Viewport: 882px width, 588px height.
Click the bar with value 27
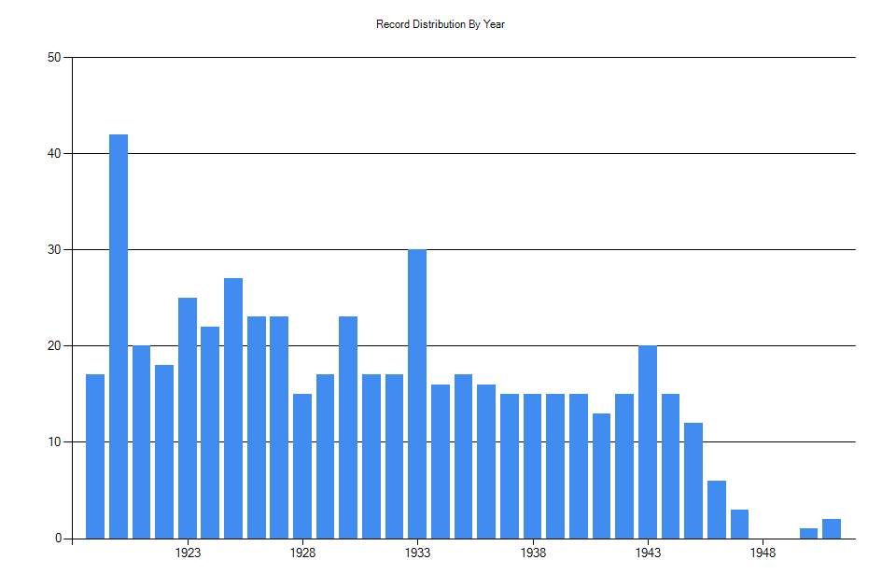click(233, 409)
